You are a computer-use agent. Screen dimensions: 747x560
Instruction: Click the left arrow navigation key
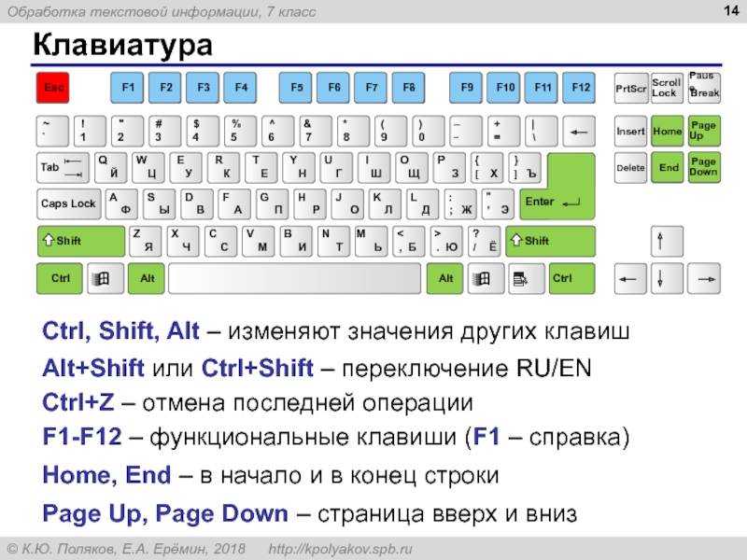[x=631, y=278]
